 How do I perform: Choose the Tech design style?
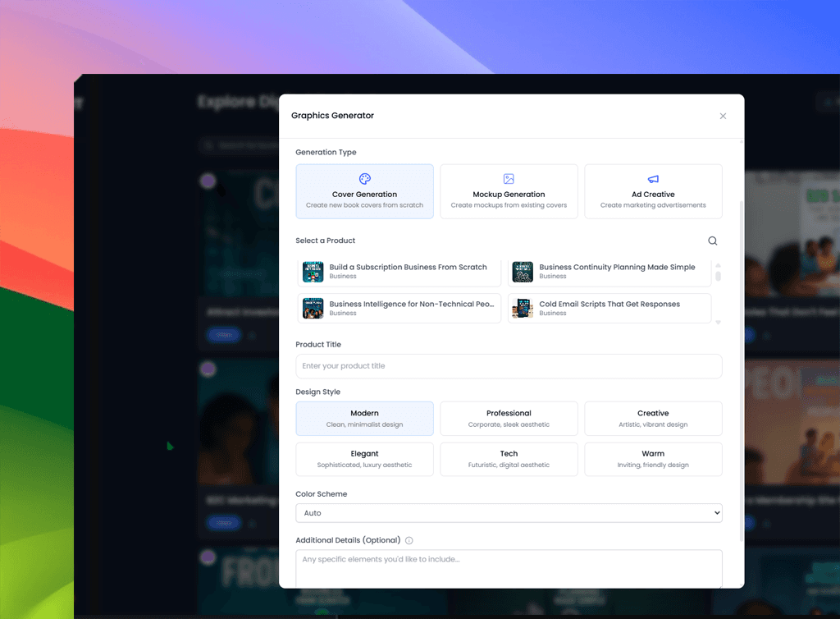tap(509, 459)
